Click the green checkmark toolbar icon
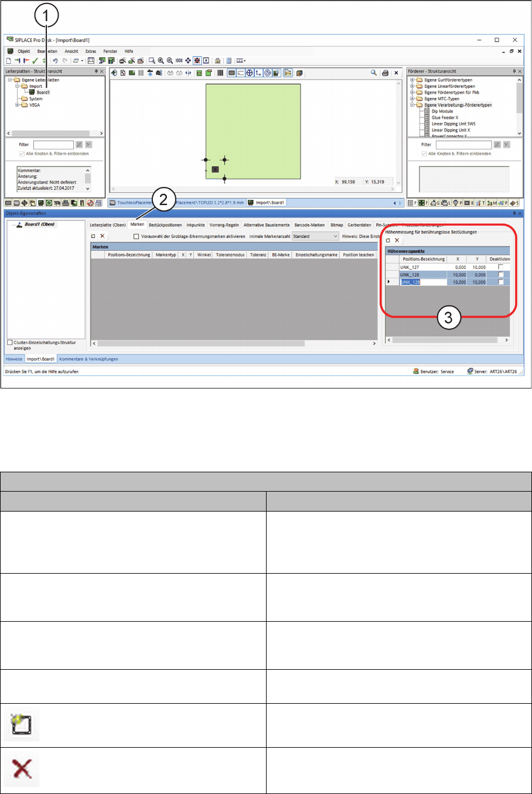 [x=35, y=60]
